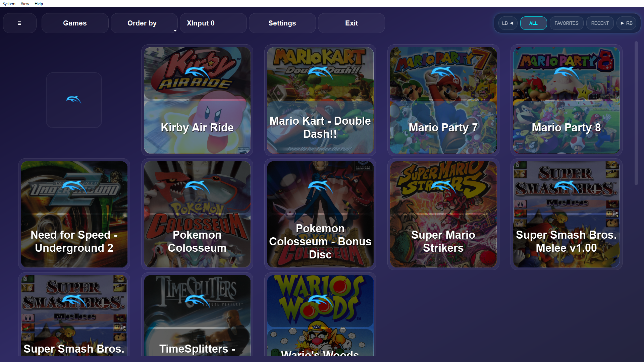The height and width of the screenshot is (362, 644).
Task: Switch to the FAVORITES filter
Action: (566, 23)
